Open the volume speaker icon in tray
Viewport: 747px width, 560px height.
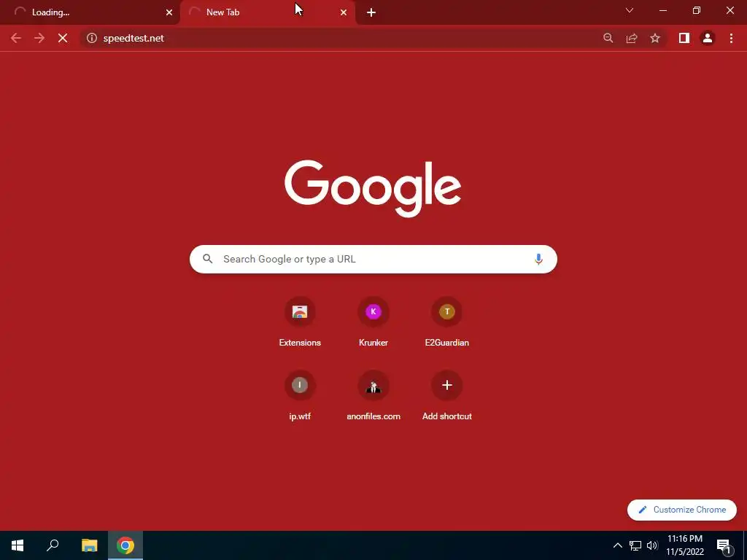tap(652, 545)
